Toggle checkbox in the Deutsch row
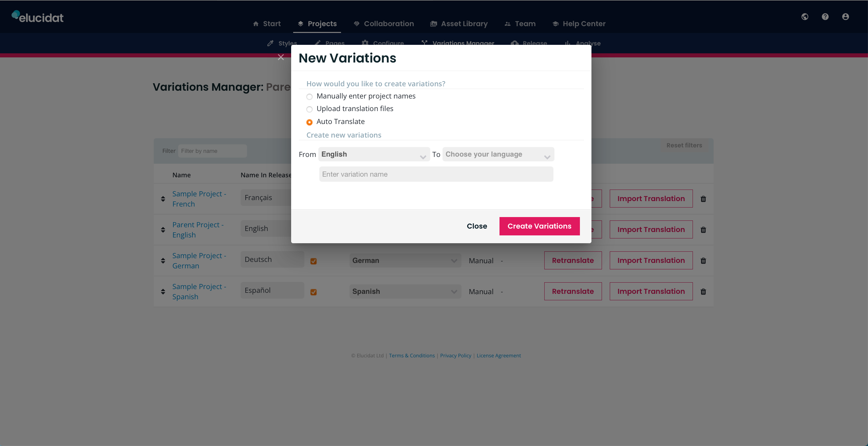The image size is (868, 446). [x=314, y=261]
